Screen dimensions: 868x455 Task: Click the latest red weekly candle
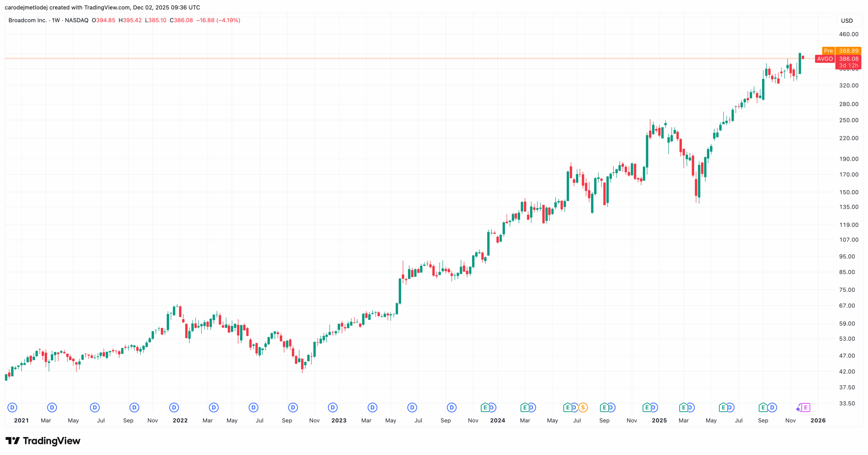click(803, 58)
